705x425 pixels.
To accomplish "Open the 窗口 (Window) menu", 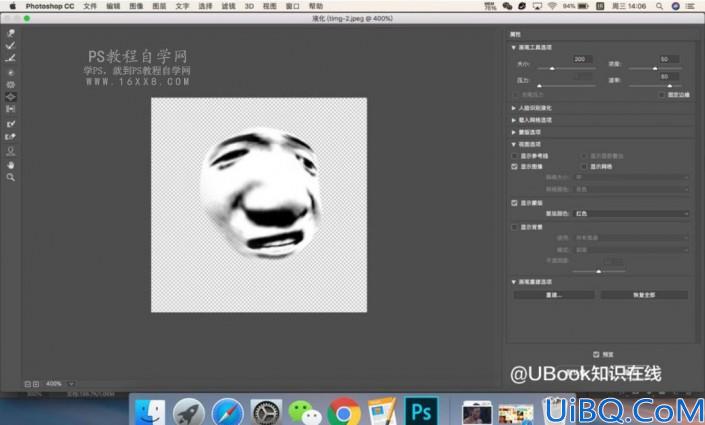I will click(293, 6).
